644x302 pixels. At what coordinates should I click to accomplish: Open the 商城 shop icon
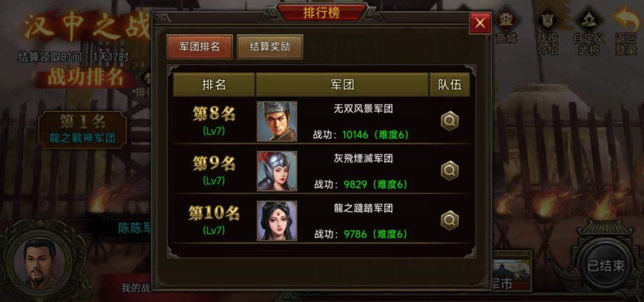506,26
